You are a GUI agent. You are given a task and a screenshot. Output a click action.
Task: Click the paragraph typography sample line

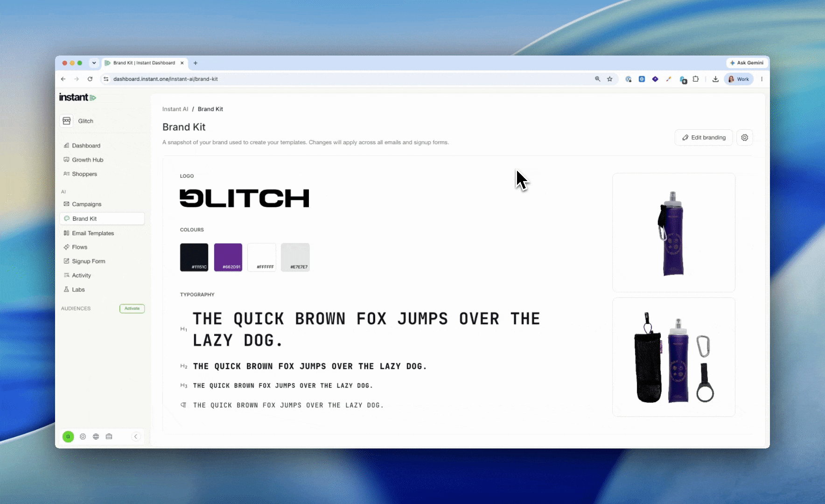(x=288, y=405)
